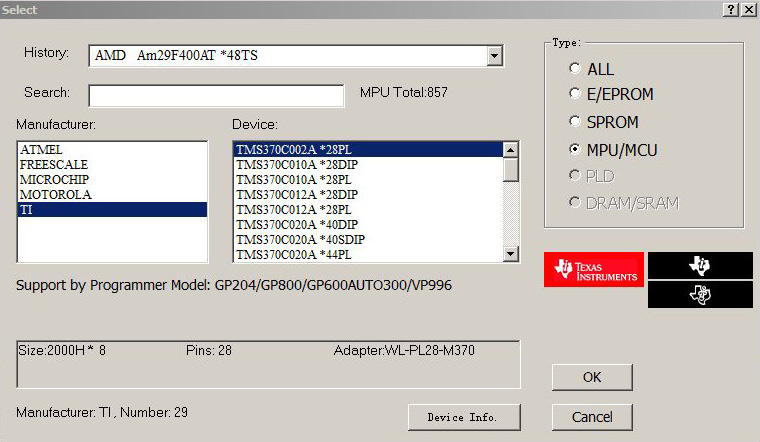
Task: Click the Device list scrollbar thumb
Action: click(510, 170)
